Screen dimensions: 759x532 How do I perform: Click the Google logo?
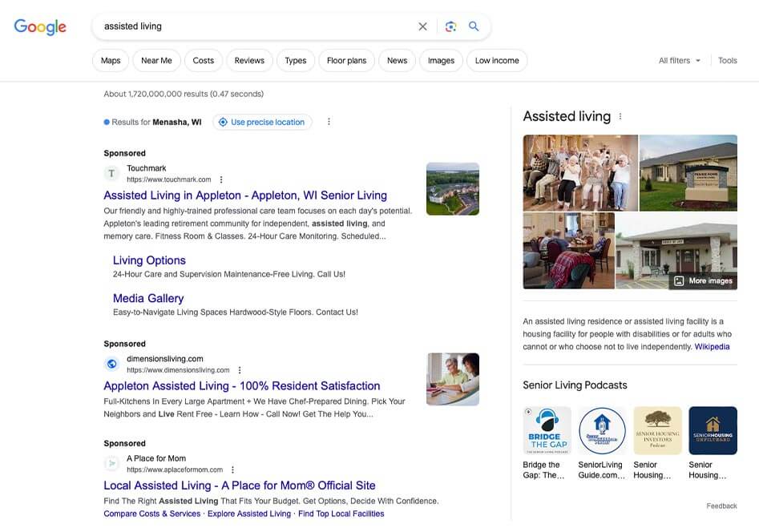[x=40, y=26]
